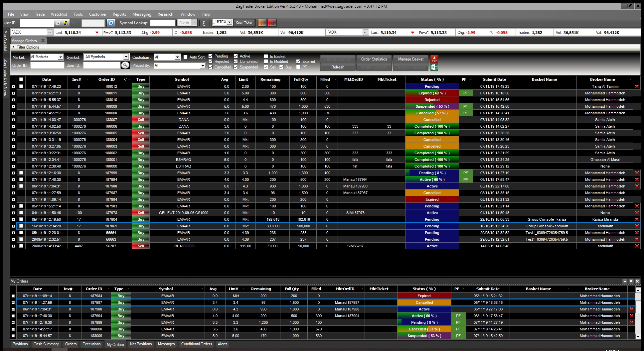Export orders to PDF
The height and width of the screenshot is (351, 644).
(x=434, y=59)
